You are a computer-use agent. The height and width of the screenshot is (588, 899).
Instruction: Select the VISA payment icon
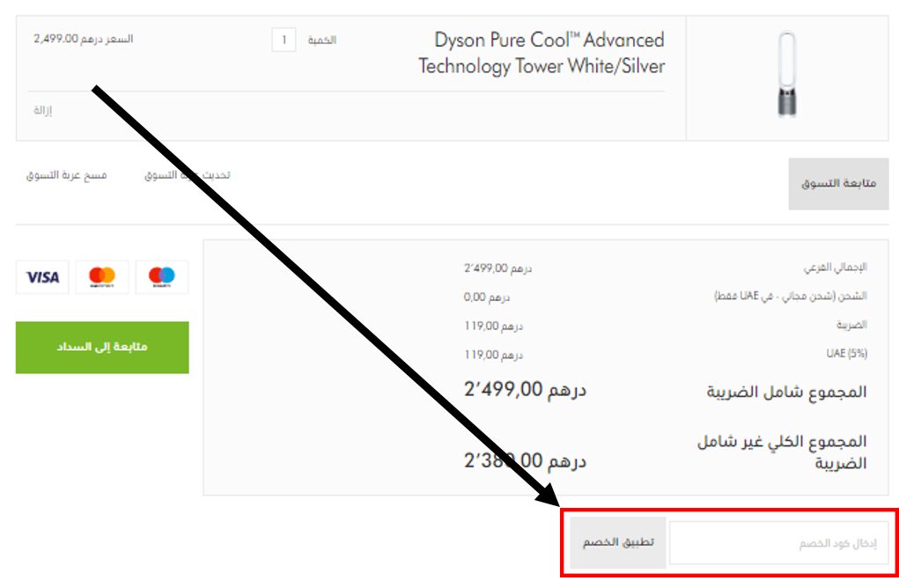pos(41,276)
